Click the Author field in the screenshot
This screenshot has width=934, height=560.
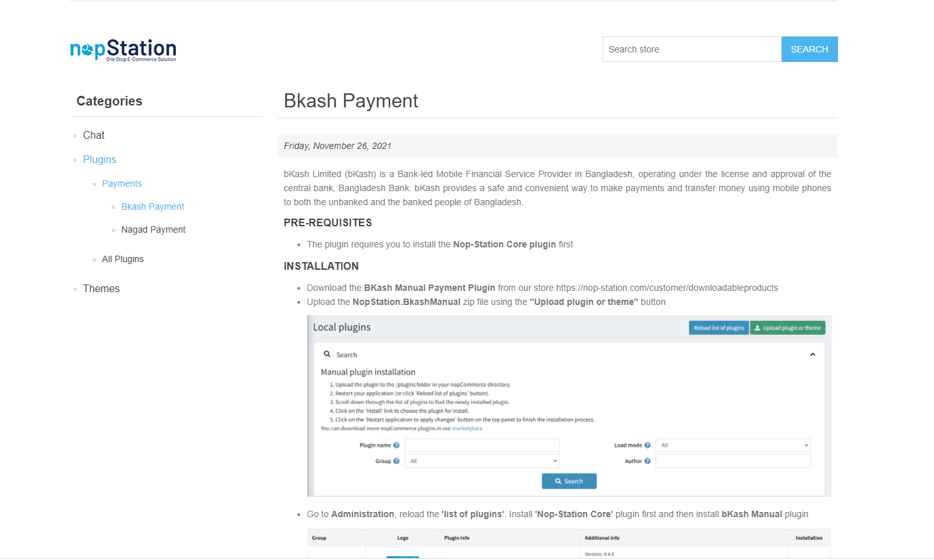pyautogui.click(x=733, y=461)
